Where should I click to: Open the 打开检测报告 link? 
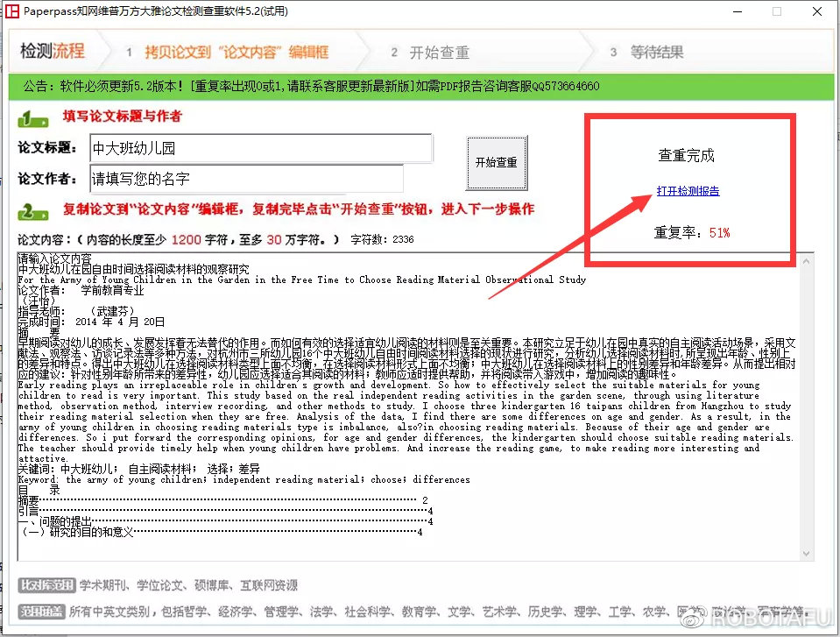688,191
